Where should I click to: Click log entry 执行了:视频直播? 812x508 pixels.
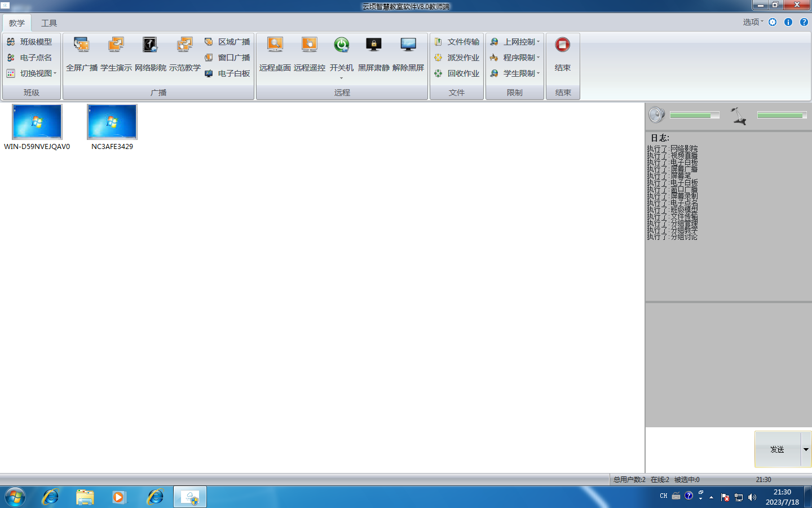[x=672, y=156]
